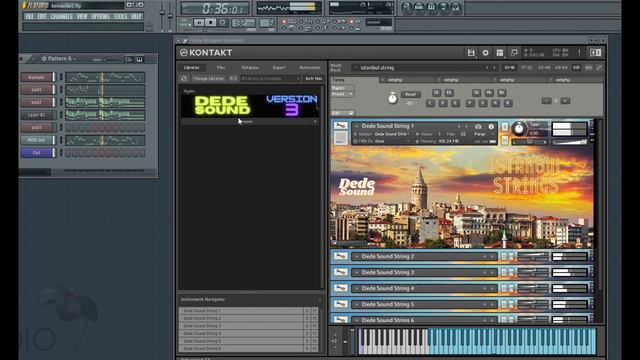Screen dimensions: 640x360
Task: Select Kontakt channel in FL step sequencer
Action: [36, 77]
